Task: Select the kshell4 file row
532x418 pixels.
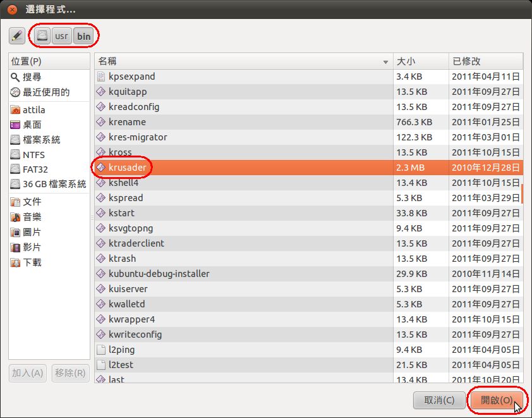Action: click(x=308, y=183)
